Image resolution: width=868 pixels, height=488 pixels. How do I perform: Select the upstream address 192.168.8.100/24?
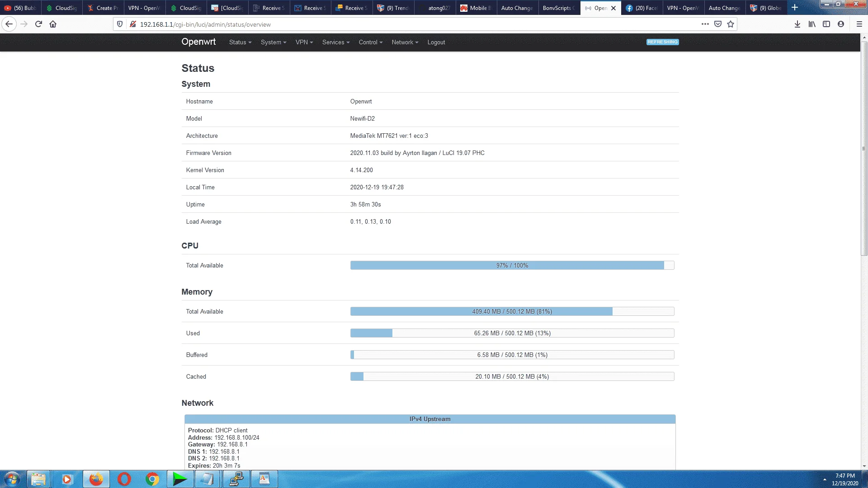237,438
